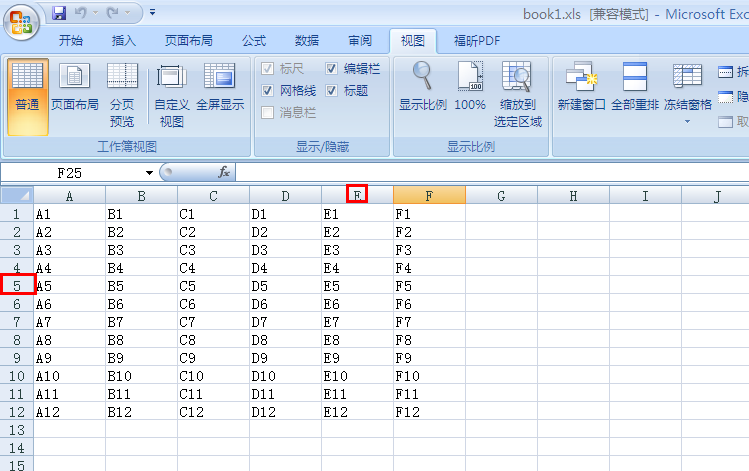Screen dimensions: 749x471
Task: Set zoom to 100% icon
Action: (x=470, y=87)
